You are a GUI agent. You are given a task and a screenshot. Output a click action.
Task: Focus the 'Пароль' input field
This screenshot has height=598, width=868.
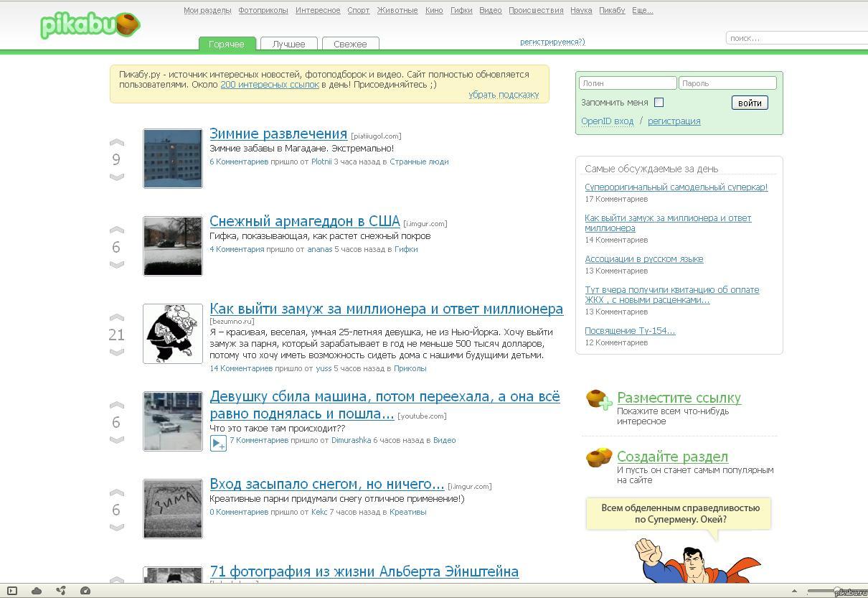727,83
